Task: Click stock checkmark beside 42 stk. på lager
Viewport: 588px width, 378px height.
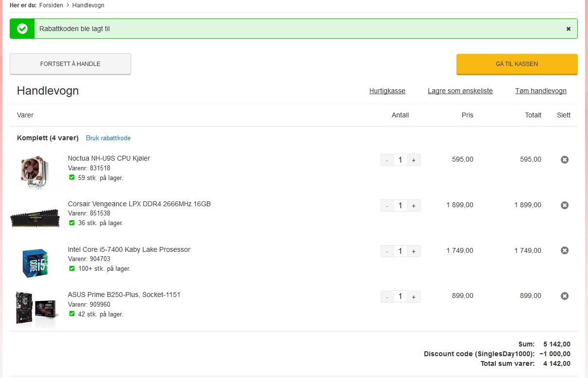Action: 72,314
